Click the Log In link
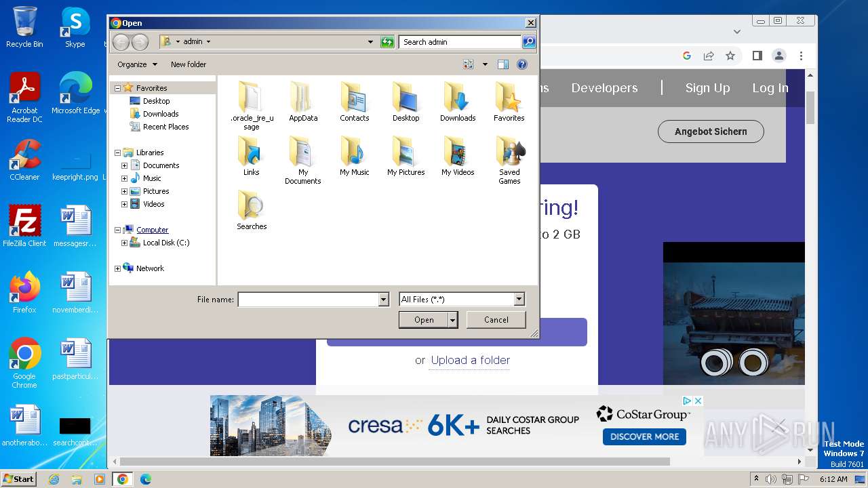Viewport: 868px width, 488px height. point(770,88)
